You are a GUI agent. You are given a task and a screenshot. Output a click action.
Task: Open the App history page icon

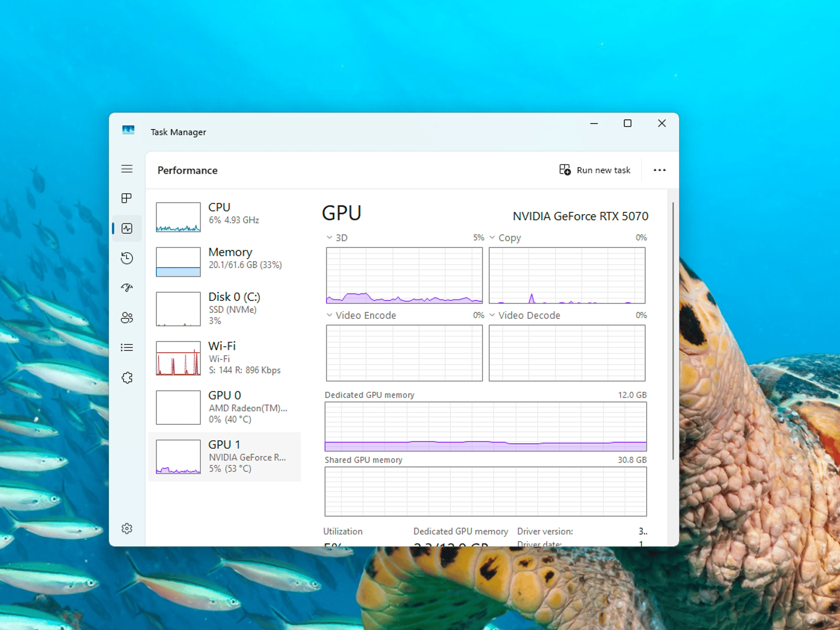[127, 258]
